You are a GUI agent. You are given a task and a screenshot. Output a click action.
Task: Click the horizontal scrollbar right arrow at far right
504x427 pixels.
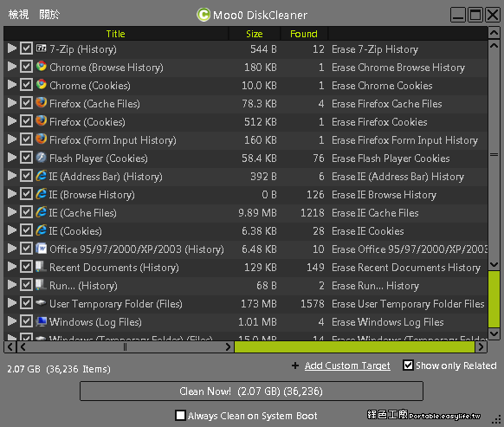tap(481, 347)
